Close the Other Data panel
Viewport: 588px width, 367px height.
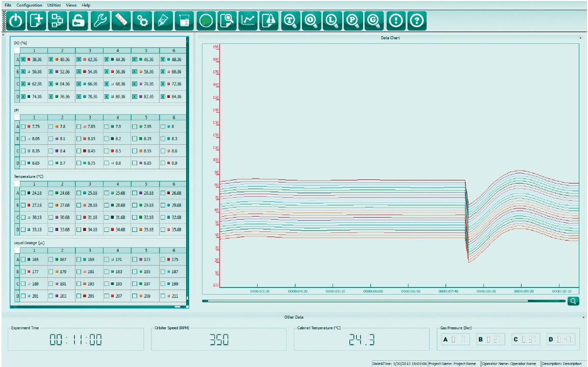pos(583,317)
